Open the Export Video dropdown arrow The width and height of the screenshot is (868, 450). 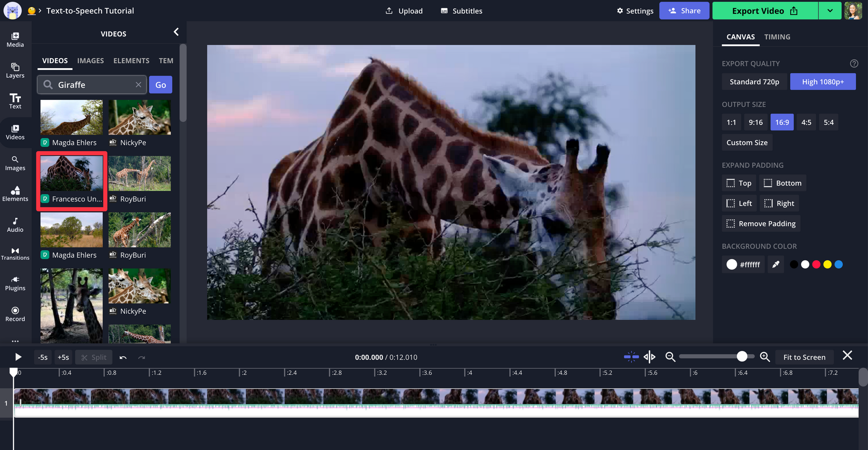pos(830,11)
